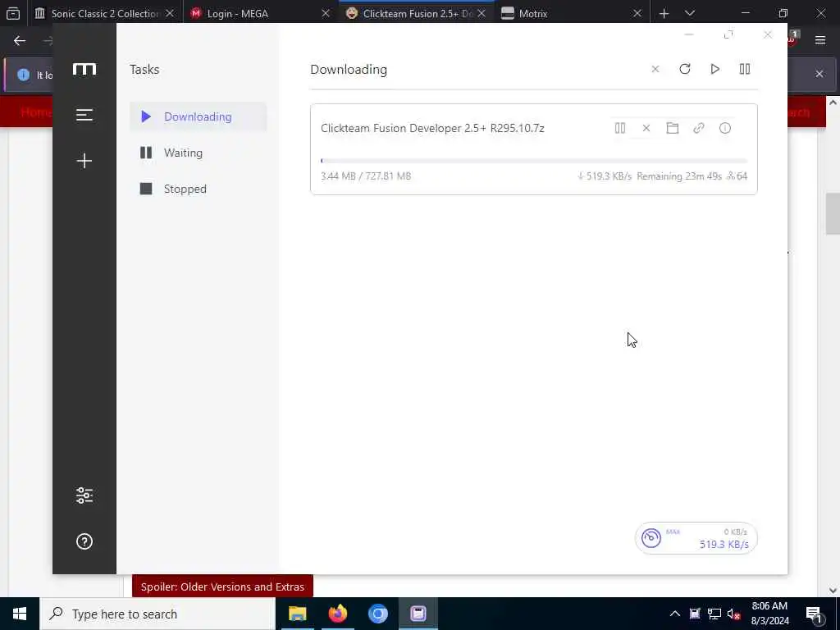The width and height of the screenshot is (840, 630).
Task: Open the blue browser taskbar icon
Action: pyautogui.click(x=377, y=614)
